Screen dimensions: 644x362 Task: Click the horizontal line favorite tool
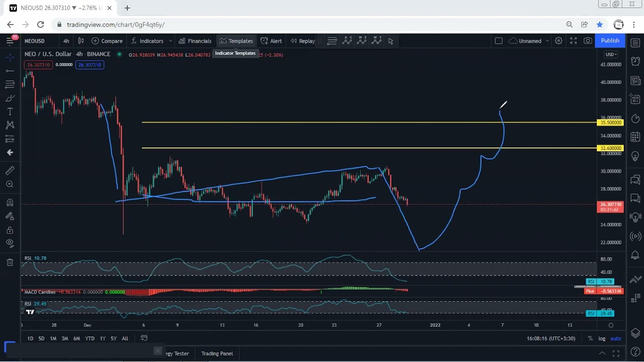coord(332,41)
